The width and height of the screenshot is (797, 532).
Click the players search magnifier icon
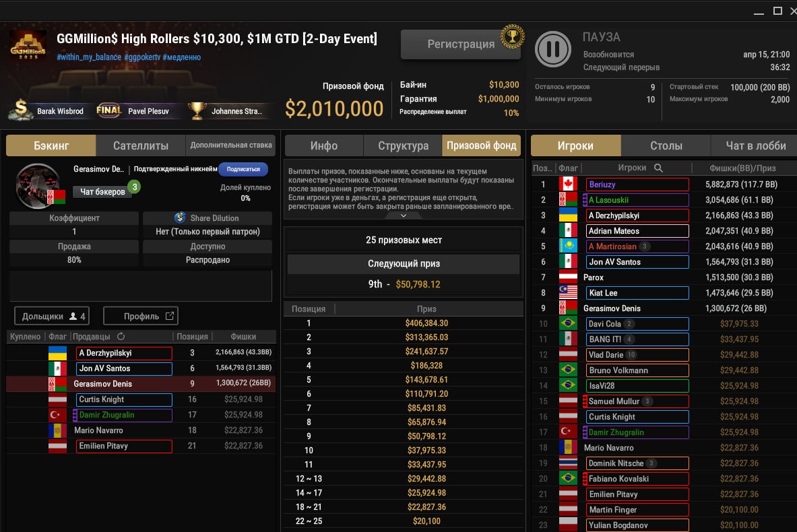pyautogui.click(x=658, y=168)
